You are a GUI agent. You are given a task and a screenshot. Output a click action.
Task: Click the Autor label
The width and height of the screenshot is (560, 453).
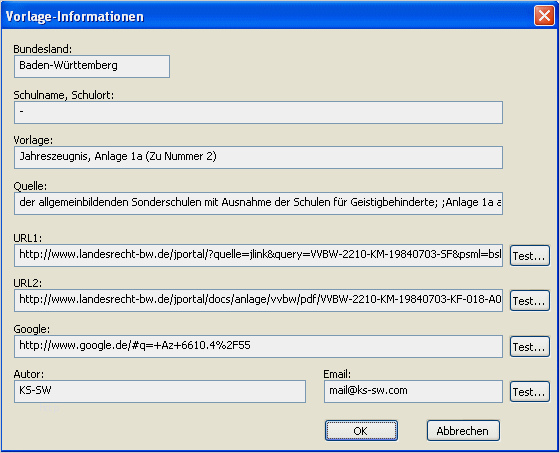click(29, 374)
